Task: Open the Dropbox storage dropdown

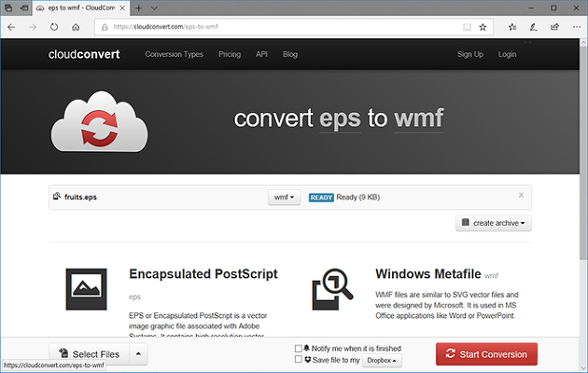Action: pos(382,360)
